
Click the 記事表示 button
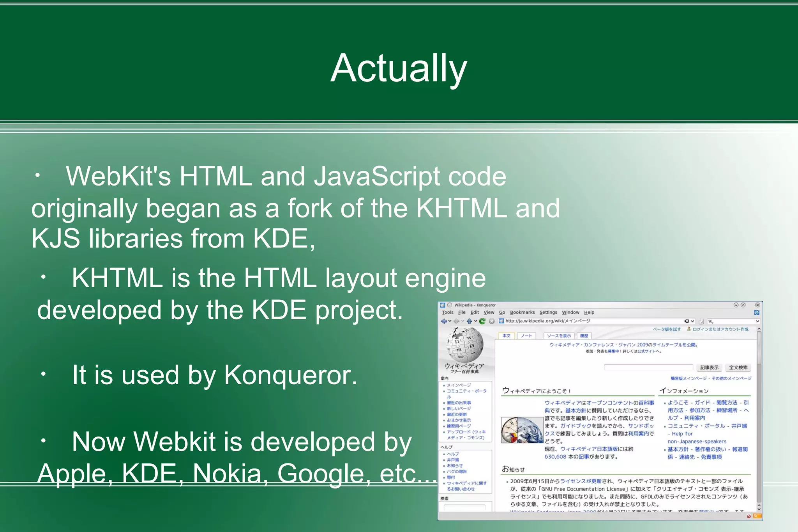[709, 368]
